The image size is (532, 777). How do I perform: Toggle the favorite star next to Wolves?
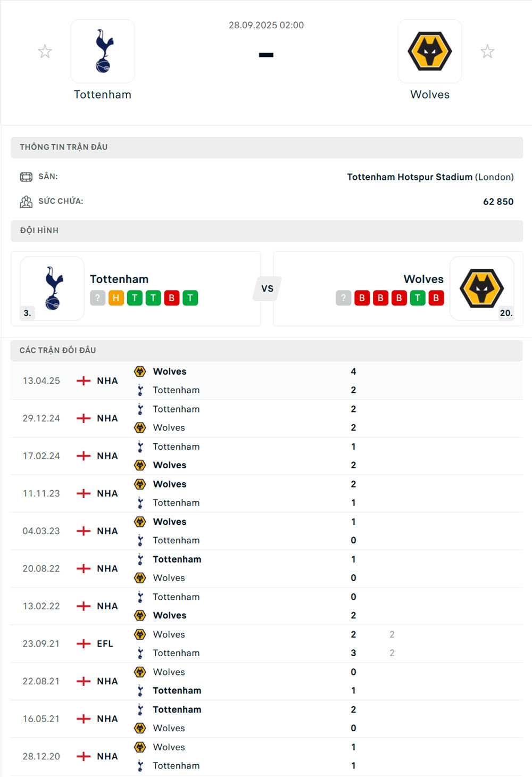[487, 51]
